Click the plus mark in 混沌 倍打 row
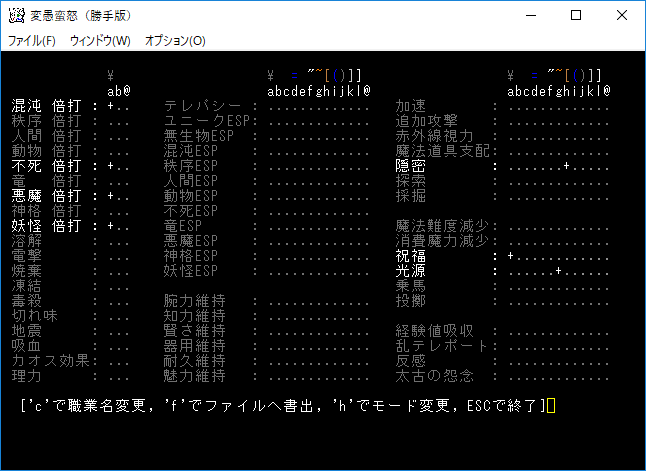 pos(110,106)
